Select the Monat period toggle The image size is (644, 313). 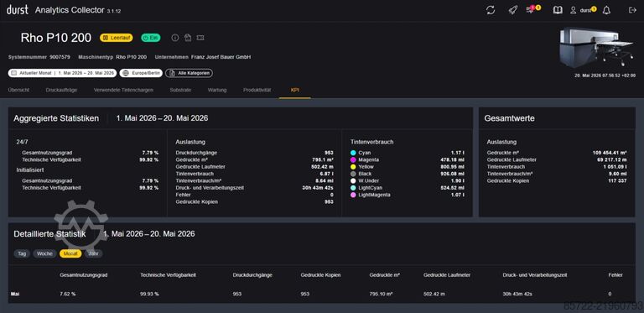pyautogui.click(x=70, y=254)
